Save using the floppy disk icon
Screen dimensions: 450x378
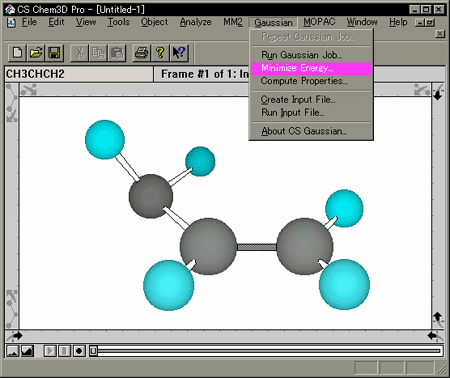point(54,53)
